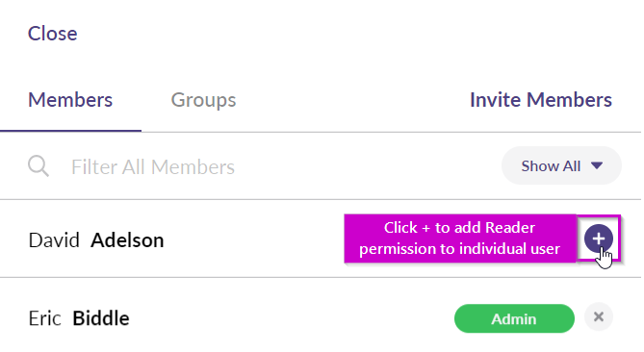Click Close to dismiss the panel
This screenshot has width=644, height=352.
coord(53,34)
